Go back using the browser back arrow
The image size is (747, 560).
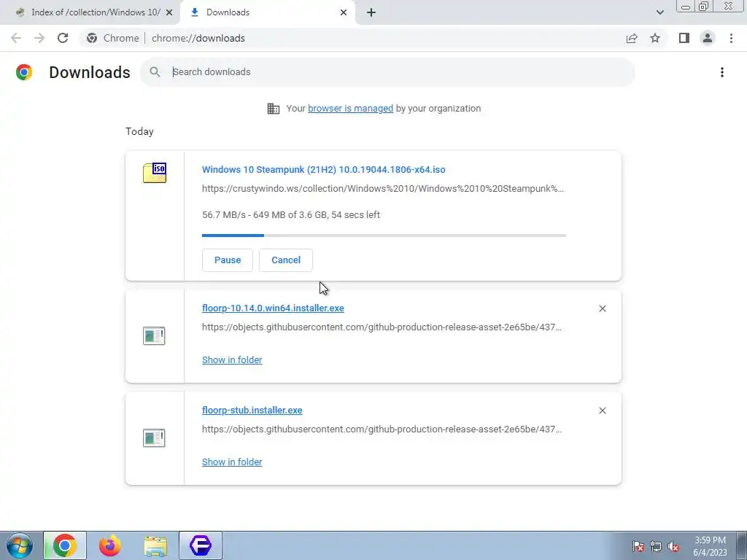click(16, 38)
